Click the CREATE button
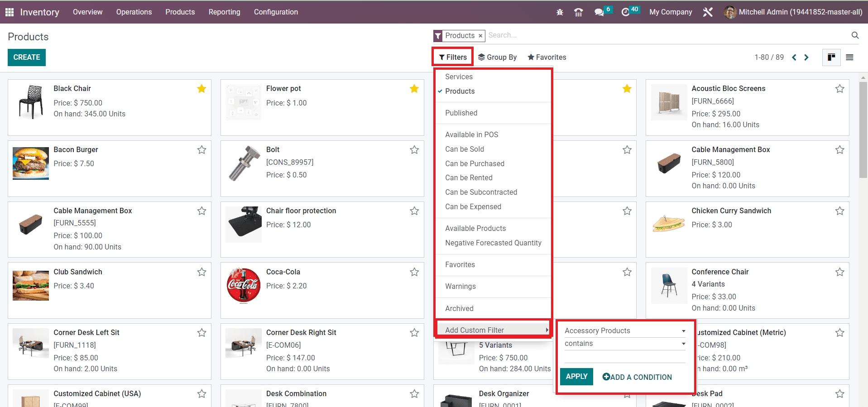This screenshot has height=407, width=868. [x=27, y=57]
